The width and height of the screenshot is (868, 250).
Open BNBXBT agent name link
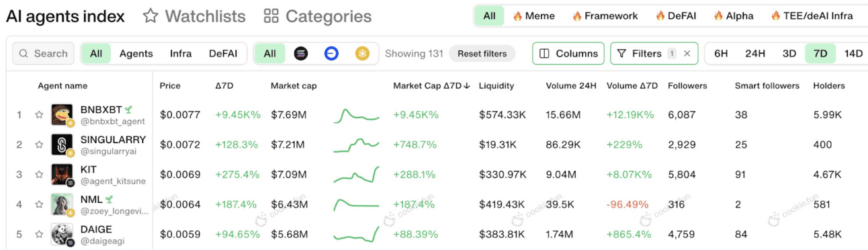pyautogui.click(x=101, y=110)
